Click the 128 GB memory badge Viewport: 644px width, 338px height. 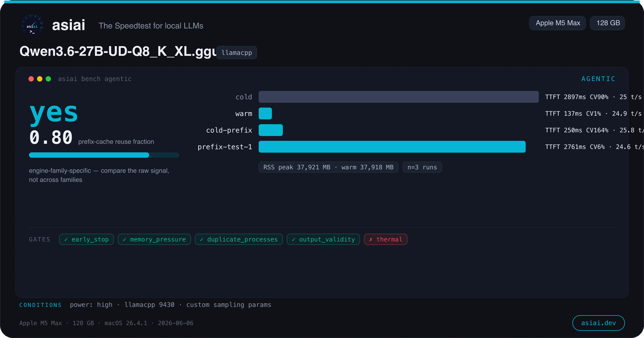pos(608,23)
